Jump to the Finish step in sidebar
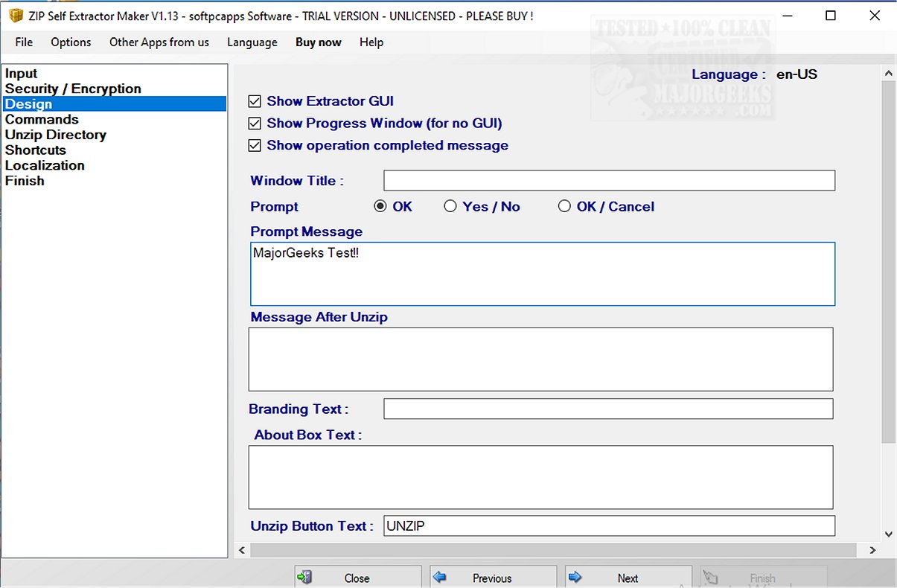This screenshot has height=588, width=897. click(x=115, y=181)
